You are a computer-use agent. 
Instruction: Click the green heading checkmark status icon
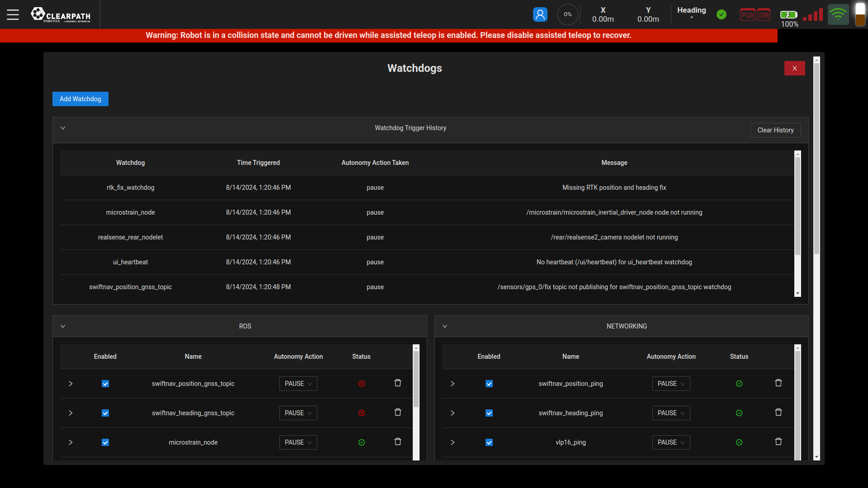[x=722, y=14]
